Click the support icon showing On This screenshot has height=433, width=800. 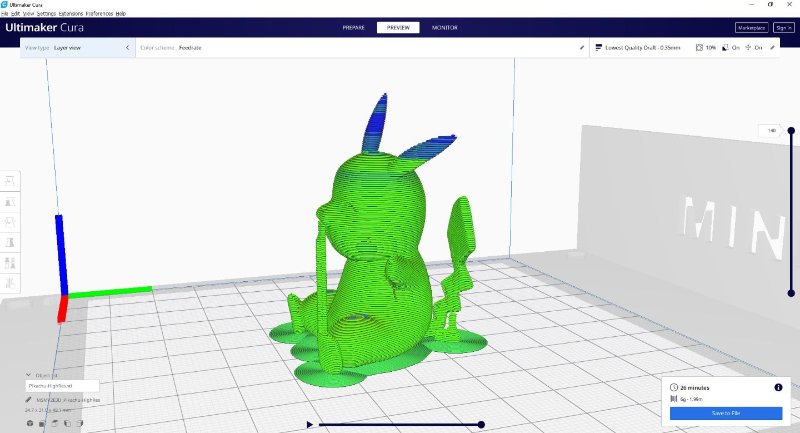(x=725, y=47)
